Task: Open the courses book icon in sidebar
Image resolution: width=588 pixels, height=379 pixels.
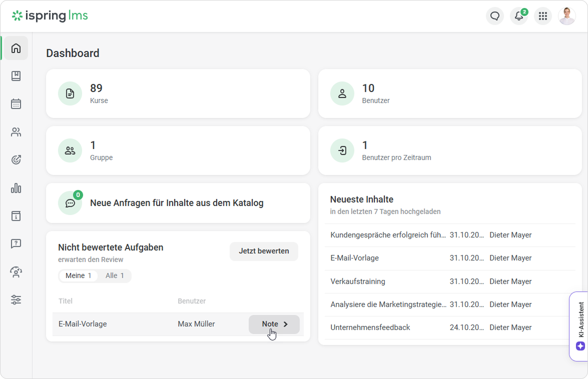Action: pos(16,76)
